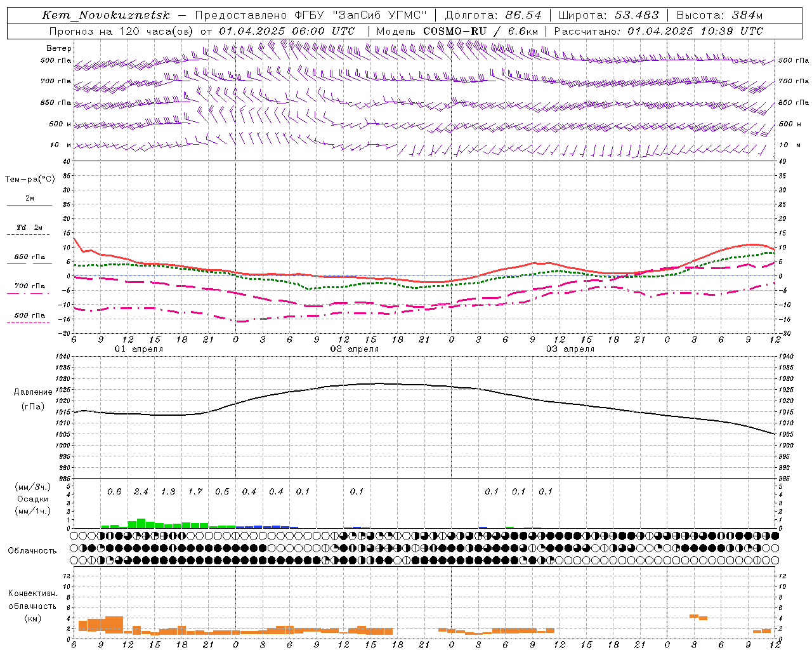This screenshot has height=650, width=812.
Task: Click the Kem_Novokuznetsk station title
Action: (106, 15)
